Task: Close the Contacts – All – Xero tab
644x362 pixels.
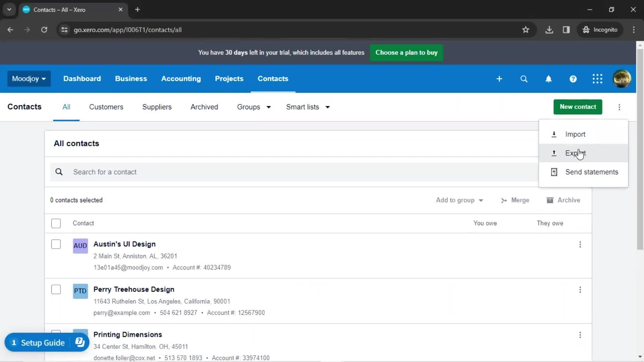Action: pyautogui.click(x=120, y=10)
